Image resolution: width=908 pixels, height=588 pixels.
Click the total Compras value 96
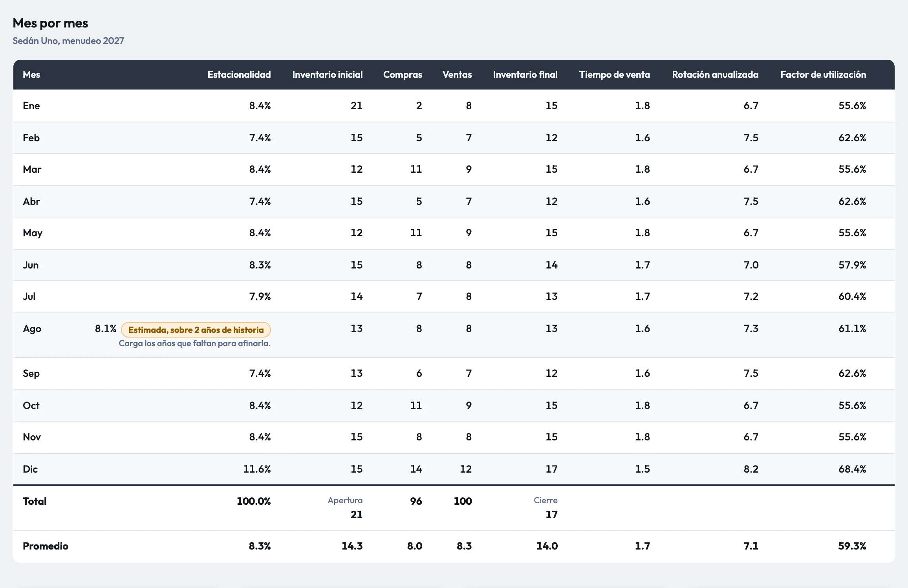[x=416, y=501]
